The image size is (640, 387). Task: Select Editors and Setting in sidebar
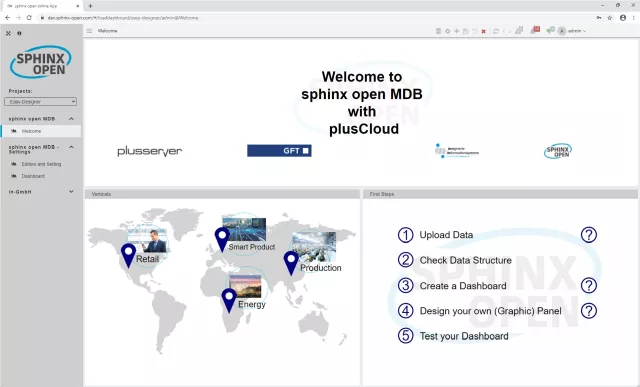(x=41, y=164)
